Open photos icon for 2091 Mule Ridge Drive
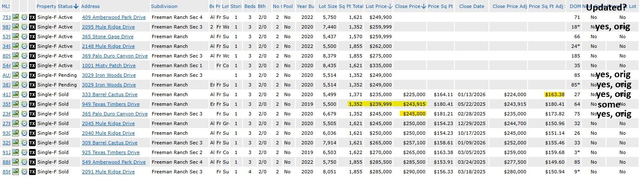Viewport: 644px width, 183px height. coord(16,172)
